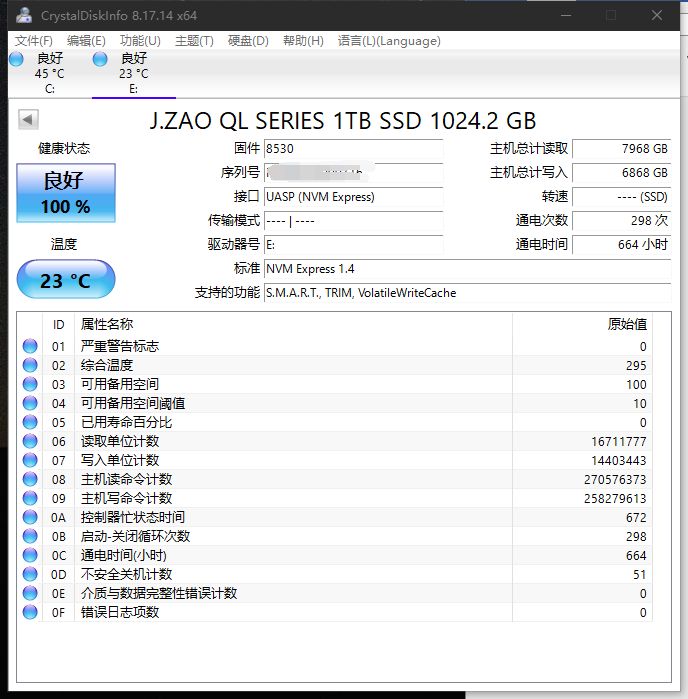Image resolution: width=688 pixels, height=699 pixels.
Task: Click status orb for 0E 介质与数据完整性错误计数
Action: point(30,593)
